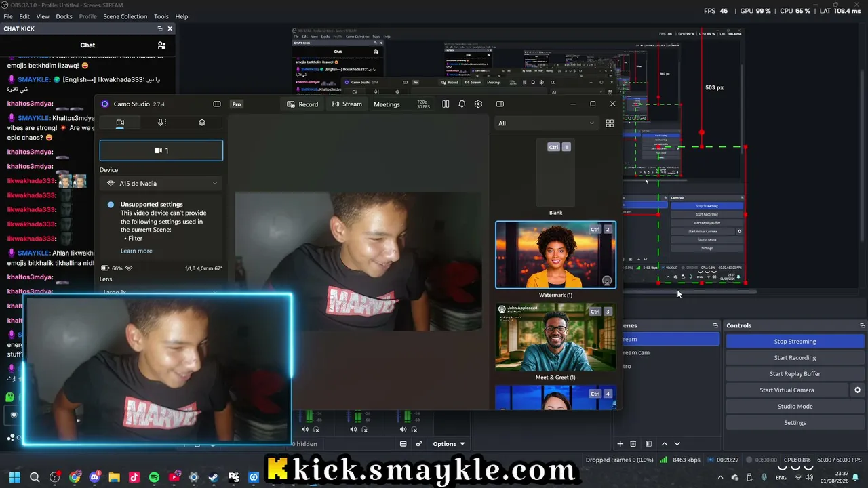Open the Camo Studio notifications bell
Viewport: 868px width, 488px height.
pyautogui.click(x=462, y=104)
